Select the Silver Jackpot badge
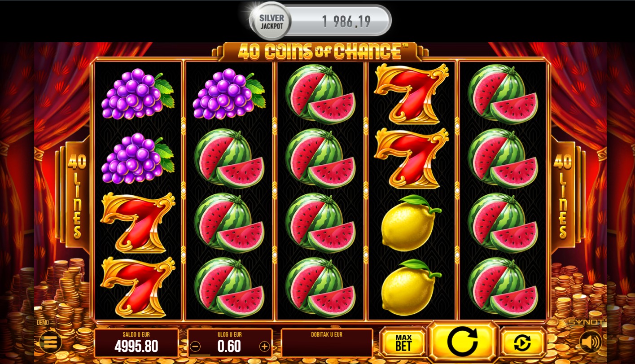The image size is (635, 364). click(271, 21)
